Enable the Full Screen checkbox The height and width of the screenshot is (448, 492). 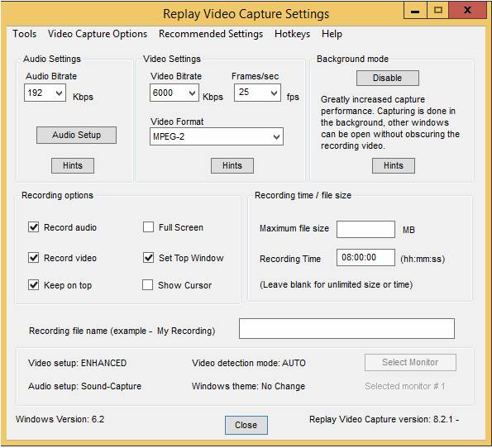148,226
